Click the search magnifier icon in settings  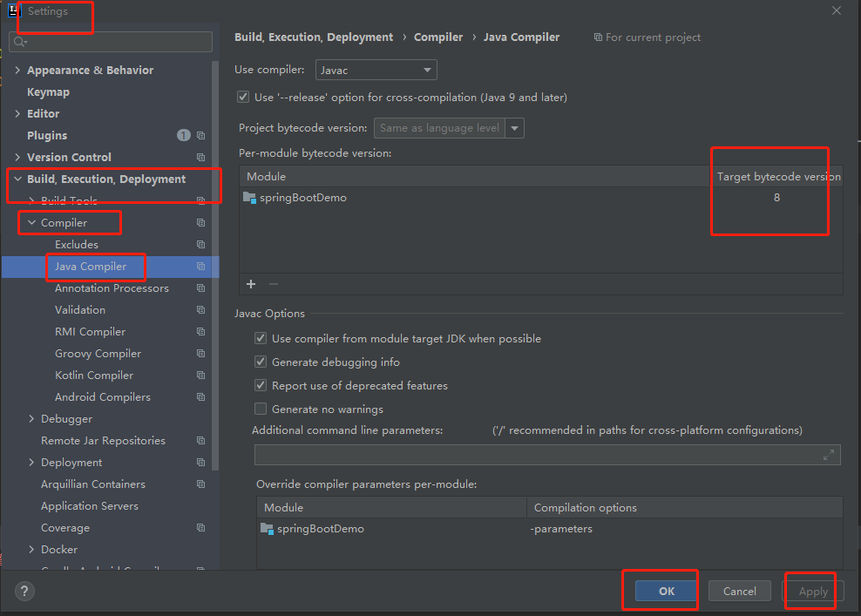click(x=20, y=42)
